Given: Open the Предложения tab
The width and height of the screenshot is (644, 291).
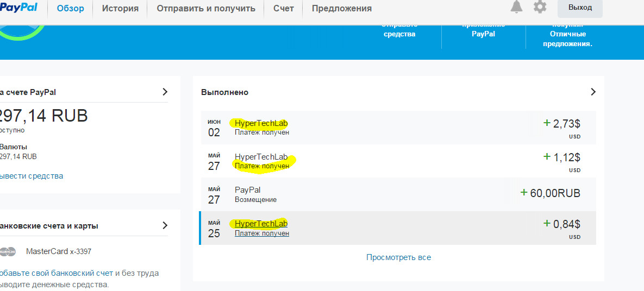Looking at the screenshot, I should pos(342,8).
